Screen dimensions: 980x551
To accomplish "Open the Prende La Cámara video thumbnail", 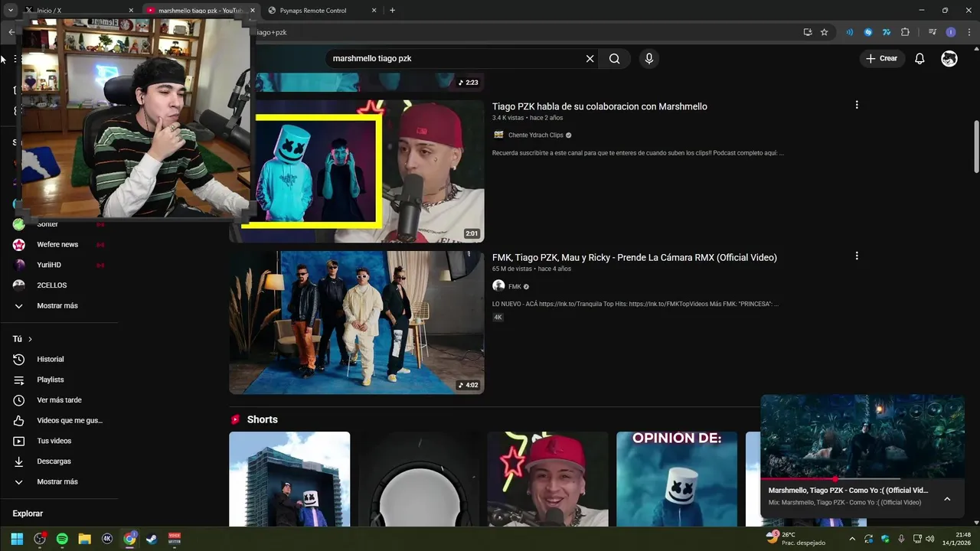I will pyautogui.click(x=357, y=323).
